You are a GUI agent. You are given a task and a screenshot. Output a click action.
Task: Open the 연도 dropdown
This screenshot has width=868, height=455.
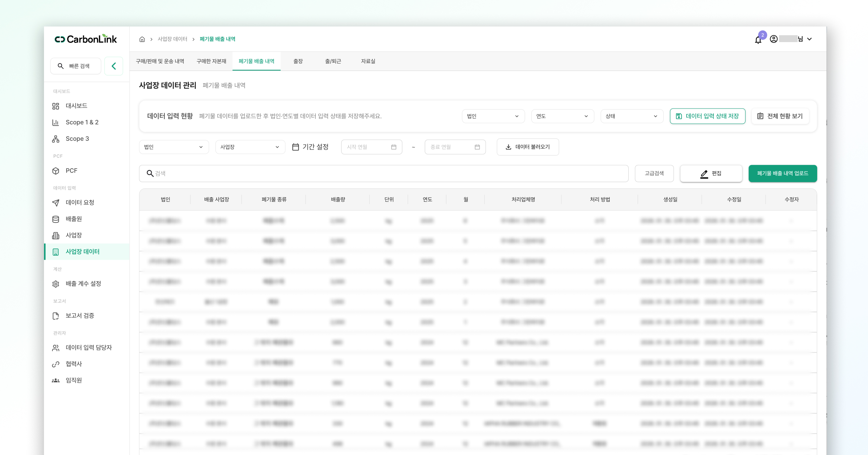coord(562,116)
